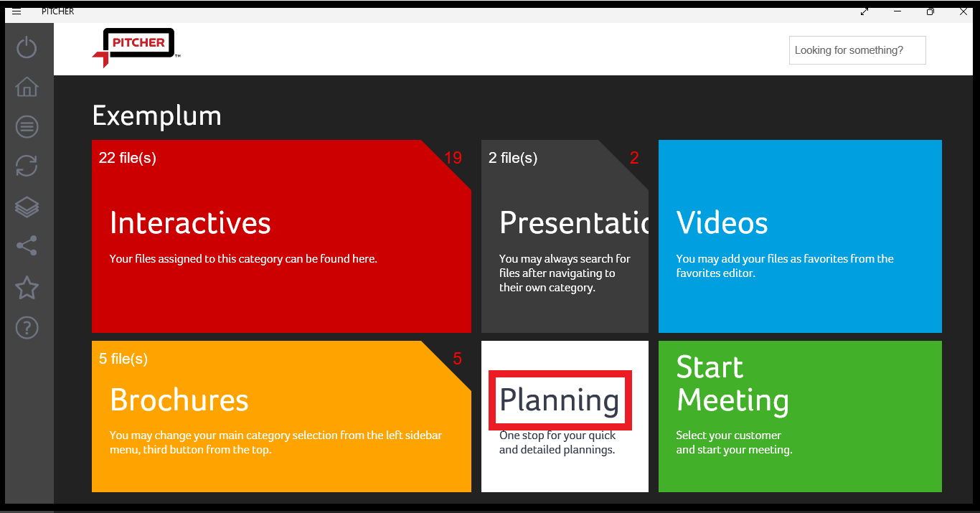The width and height of the screenshot is (980, 513).
Task: Open the hamburger menu in title bar
Action: [17, 11]
